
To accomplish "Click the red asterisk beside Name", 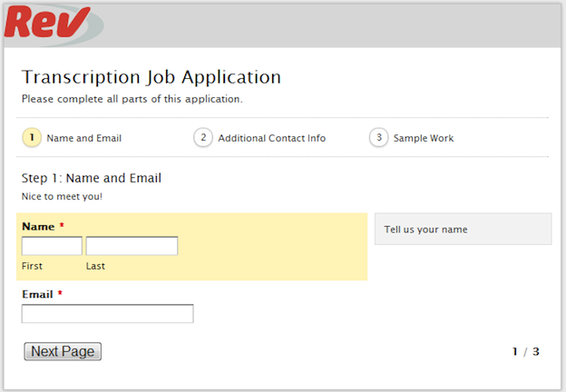I will point(62,225).
